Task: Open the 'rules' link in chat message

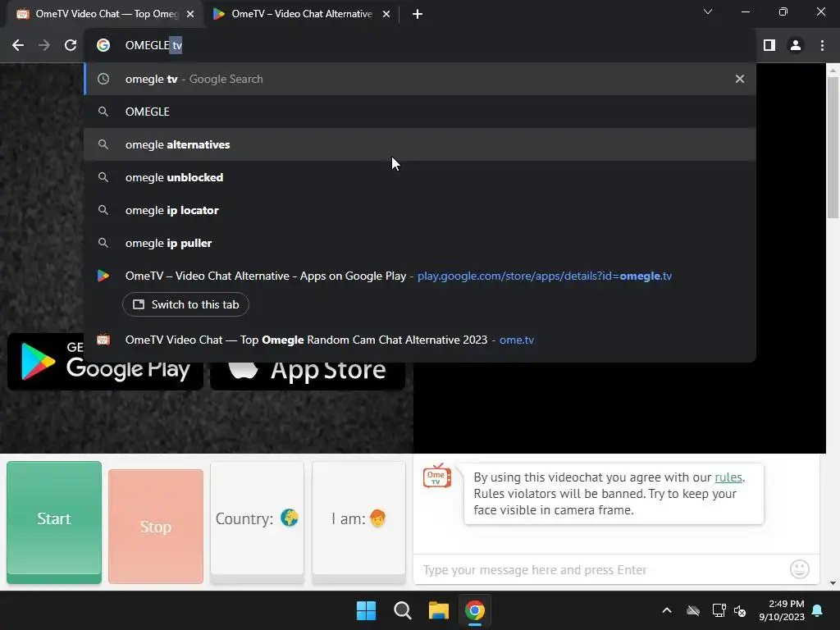Action: (x=728, y=477)
